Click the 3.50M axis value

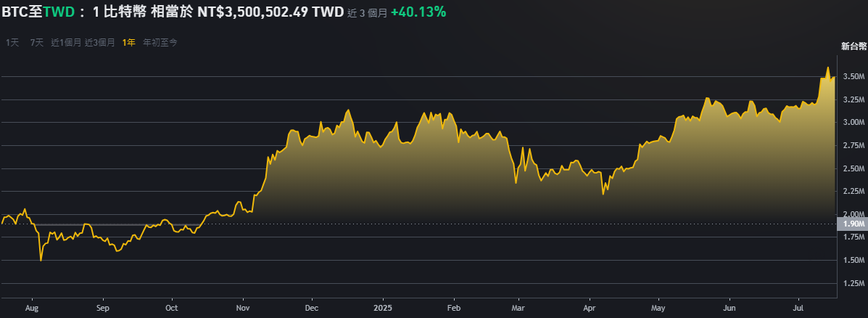pyautogui.click(x=855, y=76)
